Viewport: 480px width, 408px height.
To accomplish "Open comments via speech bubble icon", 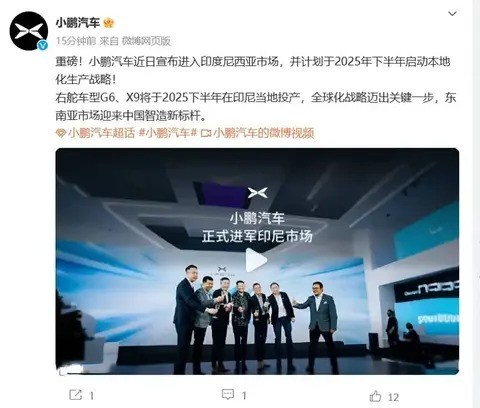I will 228,395.
